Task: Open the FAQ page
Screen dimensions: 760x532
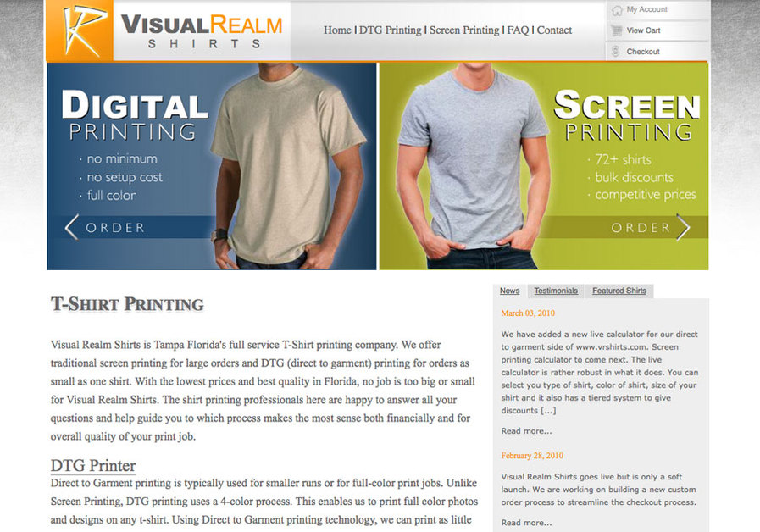Action: [518, 30]
